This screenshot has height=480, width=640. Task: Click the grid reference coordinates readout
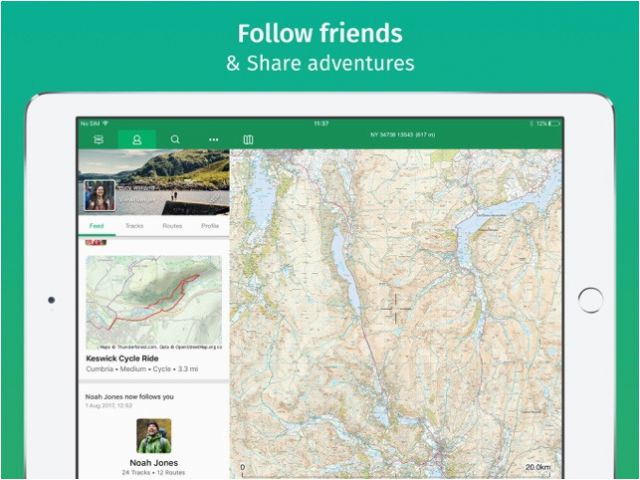402,134
